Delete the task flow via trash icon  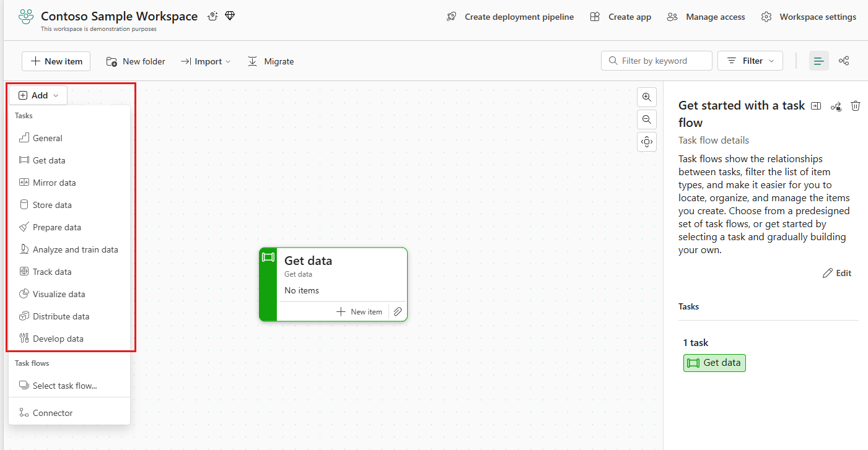click(x=856, y=106)
